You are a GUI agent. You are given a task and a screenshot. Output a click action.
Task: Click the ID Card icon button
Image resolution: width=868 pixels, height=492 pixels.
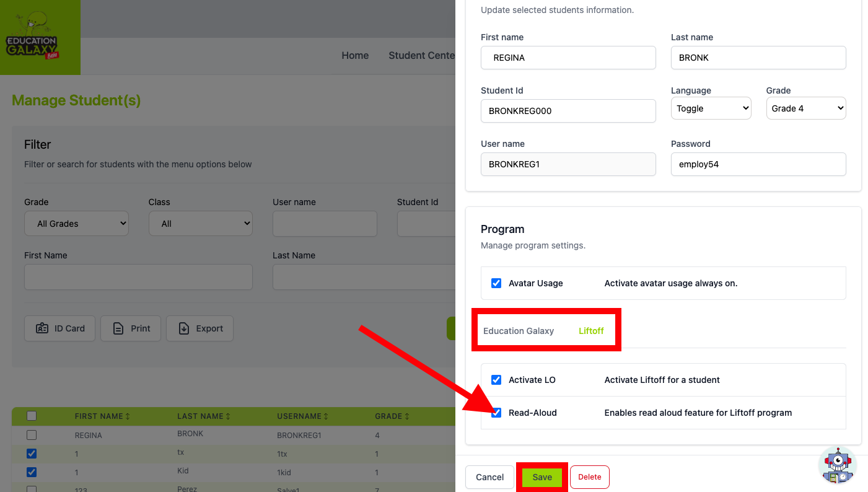(x=42, y=328)
